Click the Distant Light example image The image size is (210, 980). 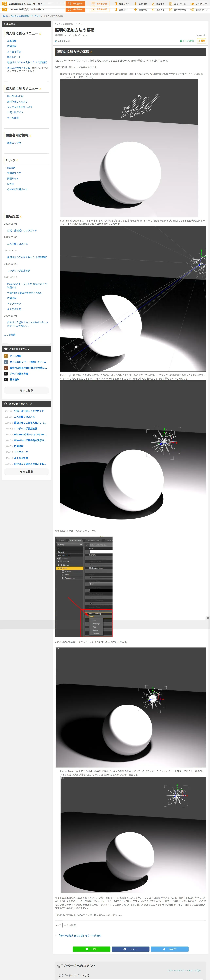(x=129, y=148)
